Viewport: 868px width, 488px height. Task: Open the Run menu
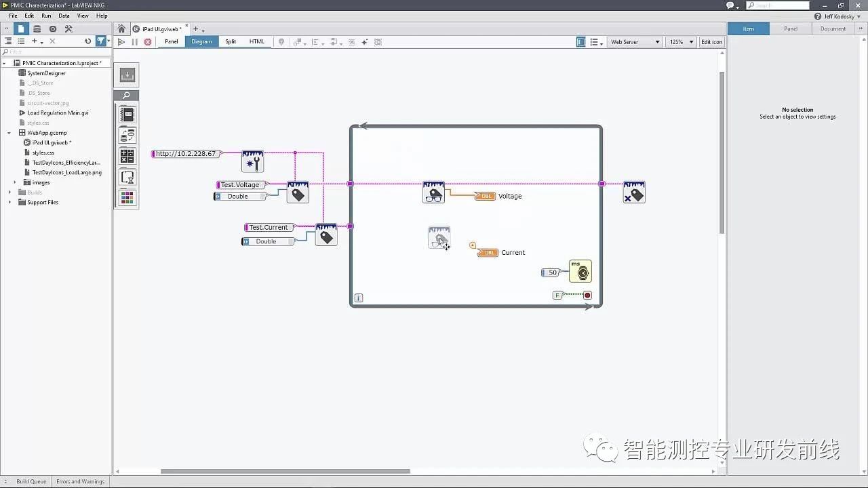[x=46, y=16]
